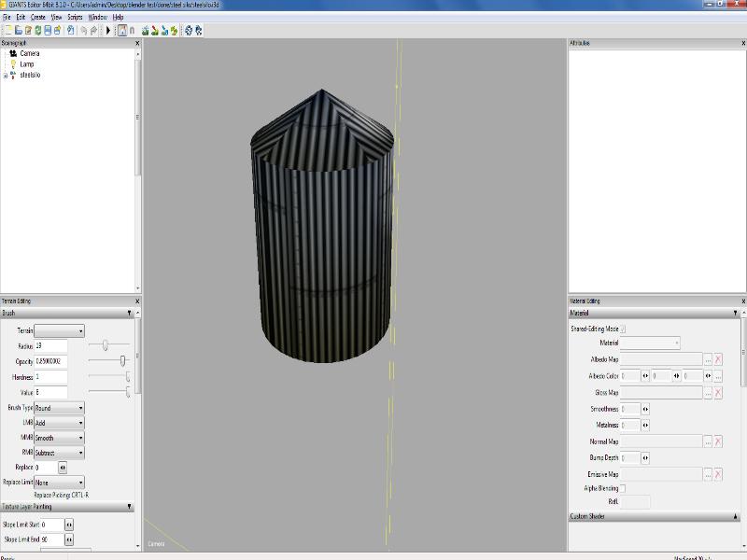Open the Scripts menu
This screenshot has height=560, width=747.
coord(75,17)
